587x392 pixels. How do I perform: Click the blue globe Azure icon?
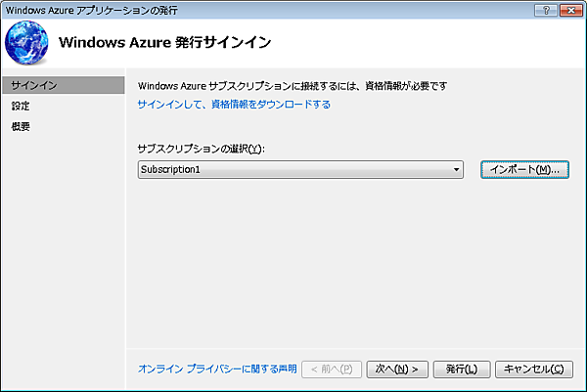point(26,42)
